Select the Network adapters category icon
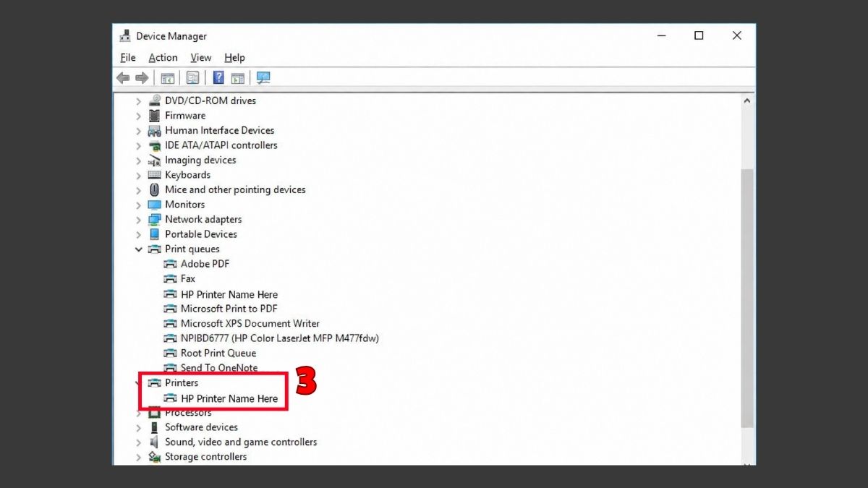868x488 pixels. (154, 219)
